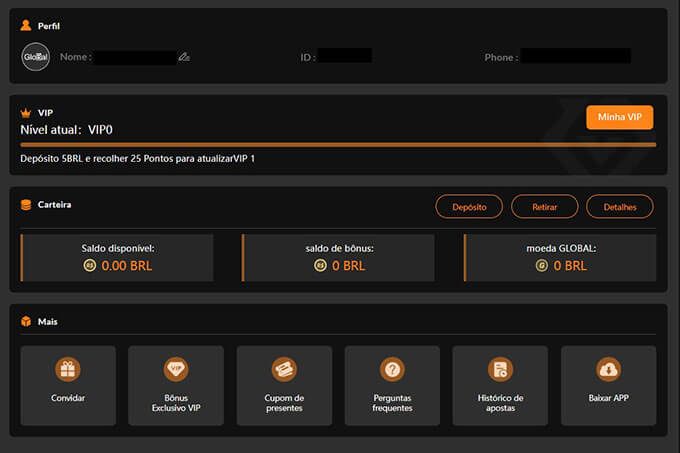Select the Saldo disponível balance card
Screen dimensions: 680x453
[x=118, y=257]
